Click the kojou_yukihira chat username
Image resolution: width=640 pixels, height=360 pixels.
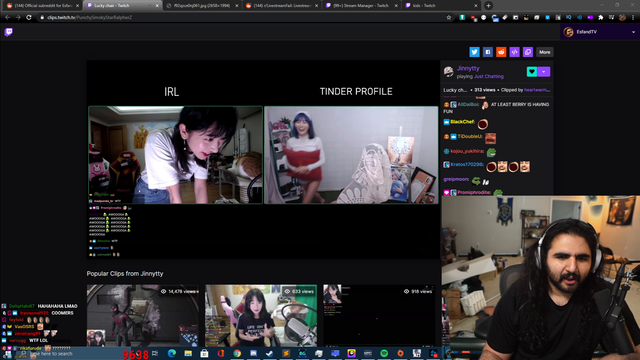point(467,151)
